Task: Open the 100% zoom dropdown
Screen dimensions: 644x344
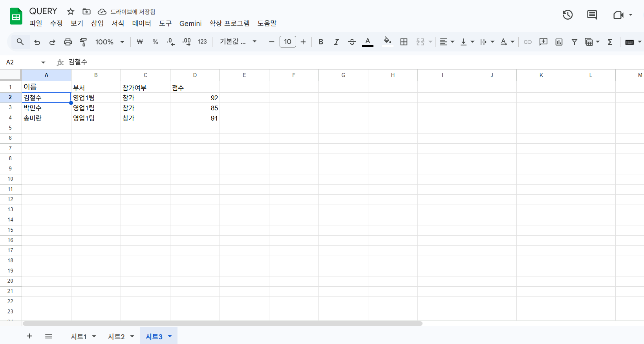Action: click(x=110, y=42)
